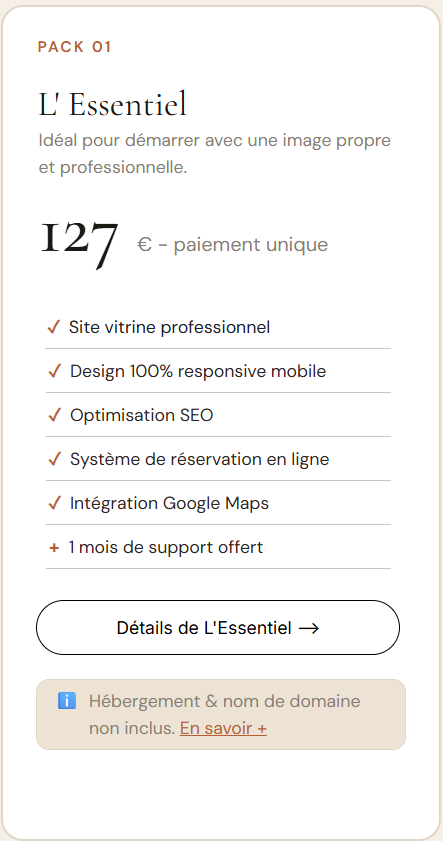
Task: Select the PACK 01 label
Action: pyautogui.click(x=75, y=47)
